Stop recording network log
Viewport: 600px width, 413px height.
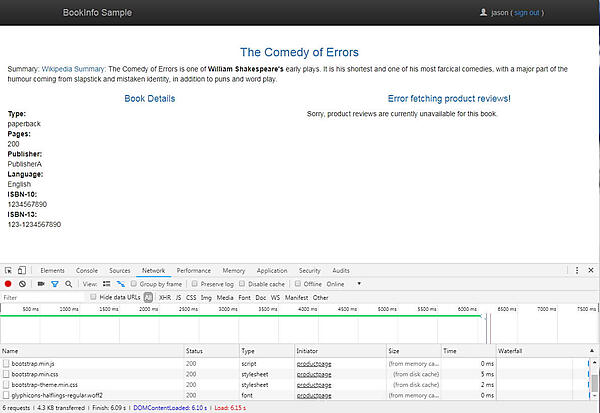tap(8, 284)
